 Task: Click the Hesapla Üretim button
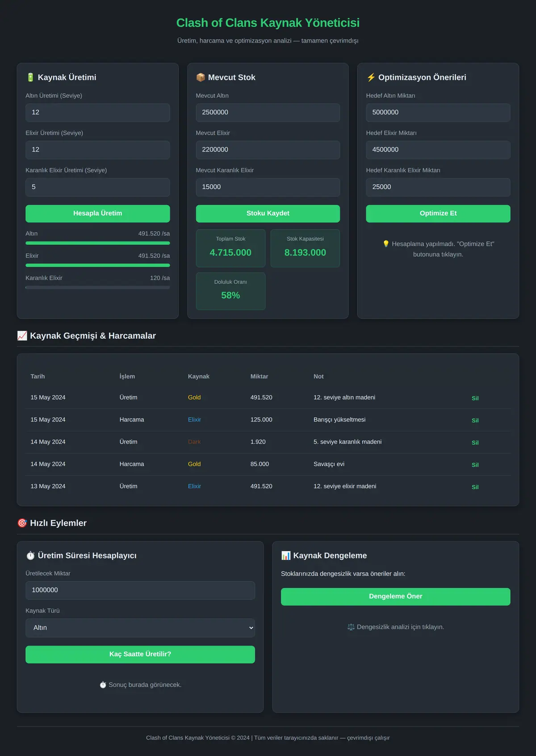click(98, 214)
